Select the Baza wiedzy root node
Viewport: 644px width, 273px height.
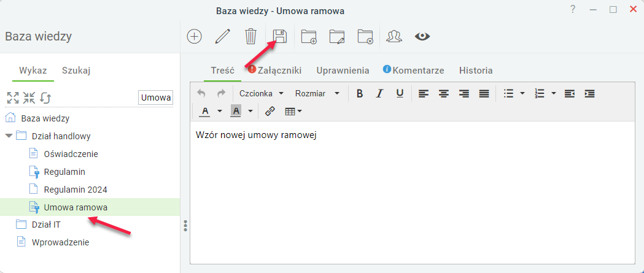[x=45, y=118]
